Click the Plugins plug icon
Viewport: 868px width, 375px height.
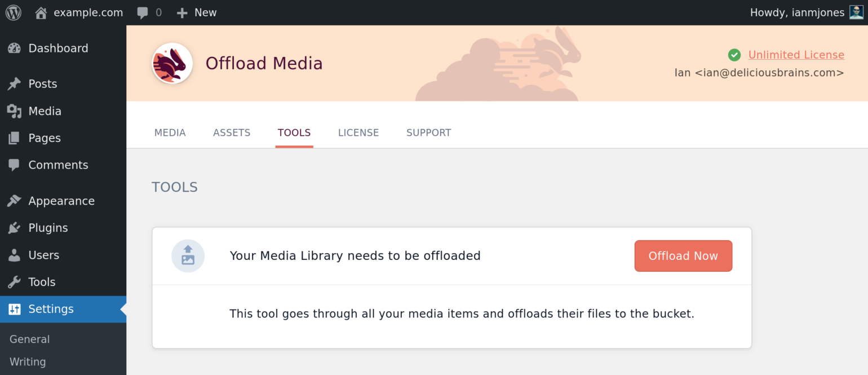pyautogui.click(x=14, y=228)
